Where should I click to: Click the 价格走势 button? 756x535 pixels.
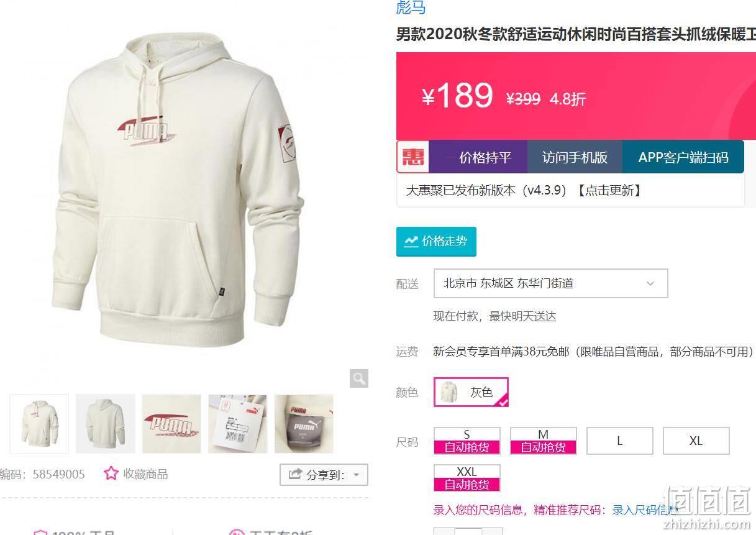436,241
